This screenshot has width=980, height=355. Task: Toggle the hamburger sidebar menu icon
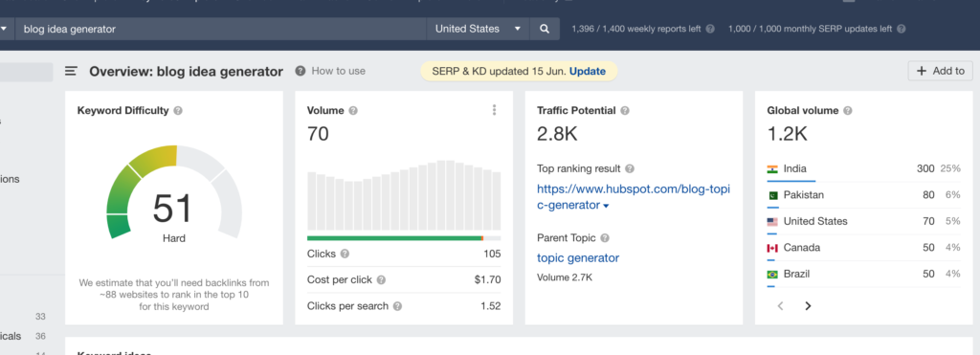coord(71,71)
